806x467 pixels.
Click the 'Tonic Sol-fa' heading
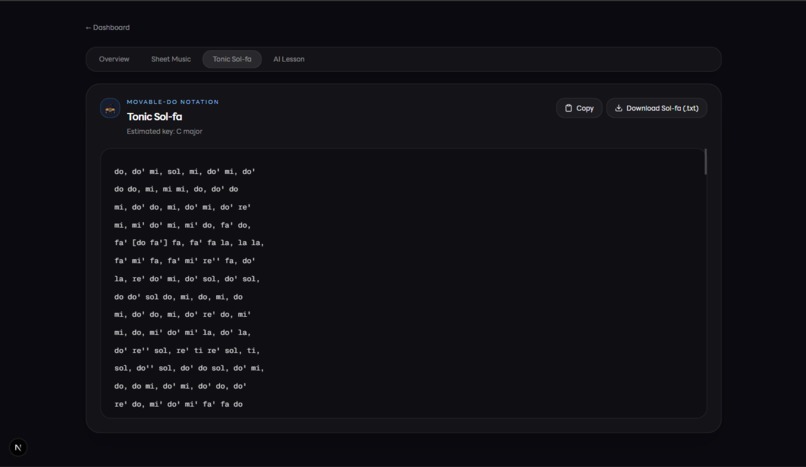click(154, 117)
